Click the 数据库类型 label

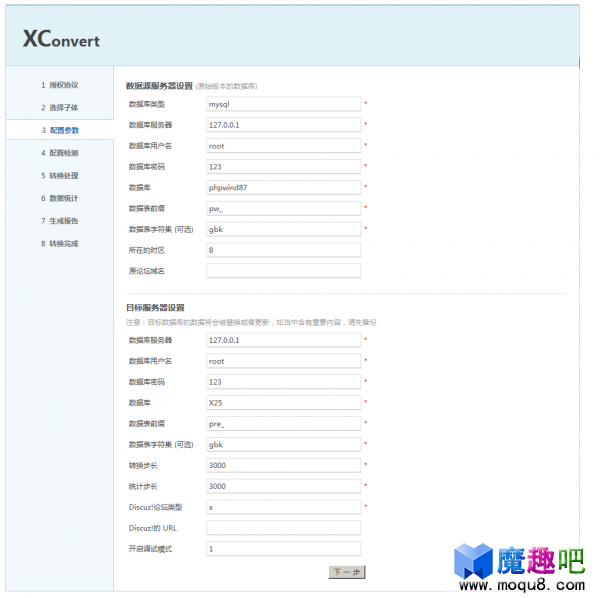tap(147, 104)
